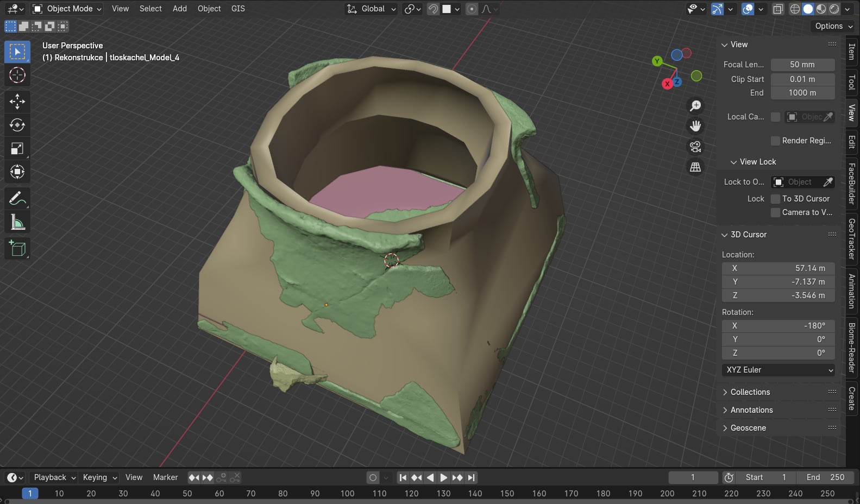Toggle Camera to View lock checkbox
The image size is (860, 504).
pyautogui.click(x=776, y=212)
